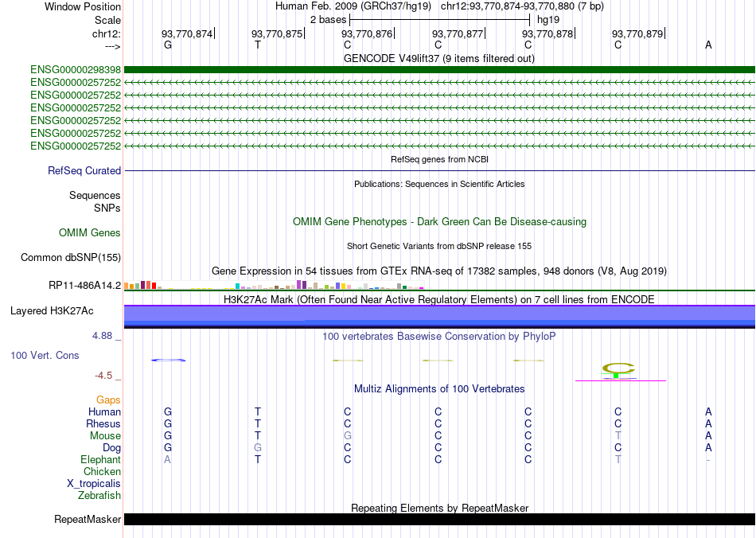
Task: Open H3K27Ac Mark ENCODE track title
Action: click(439, 299)
